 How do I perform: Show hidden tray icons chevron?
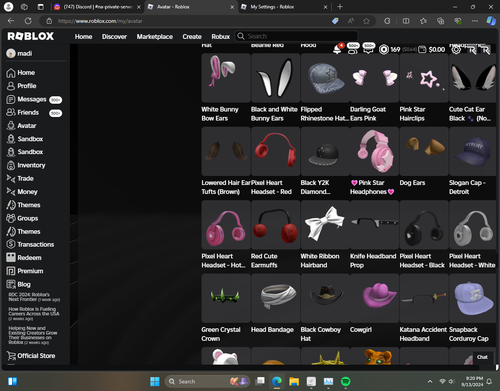tap(430, 381)
